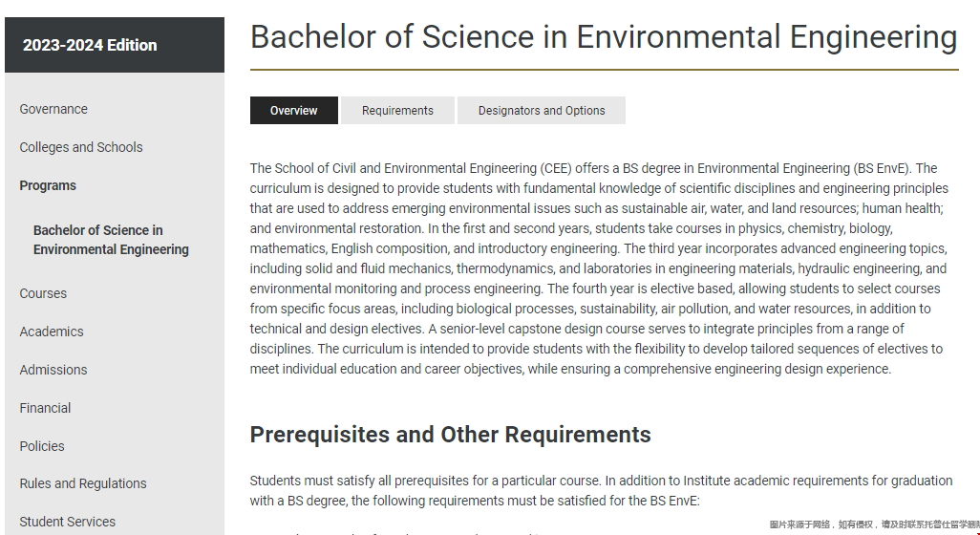Click the 2023-2024 Edition header
980x535 pixels.
(x=90, y=45)
